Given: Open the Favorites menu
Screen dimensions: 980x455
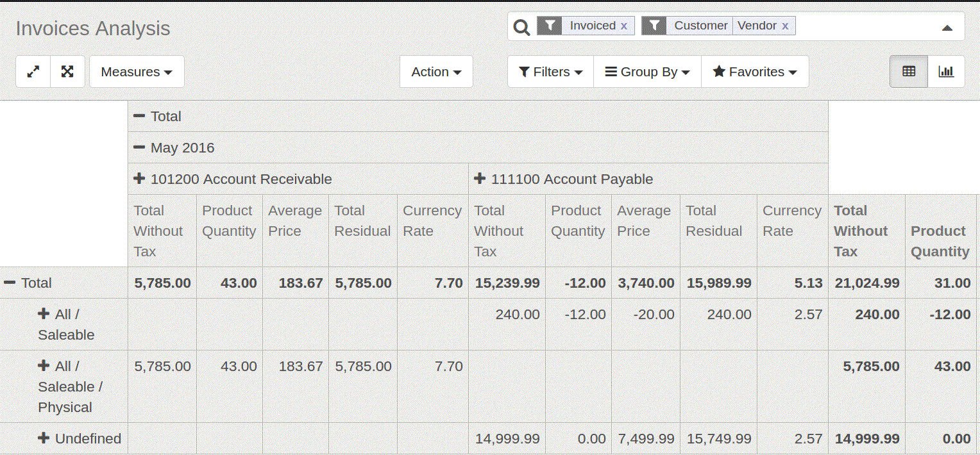Looking at the screenshot, I should coord(755,72).
